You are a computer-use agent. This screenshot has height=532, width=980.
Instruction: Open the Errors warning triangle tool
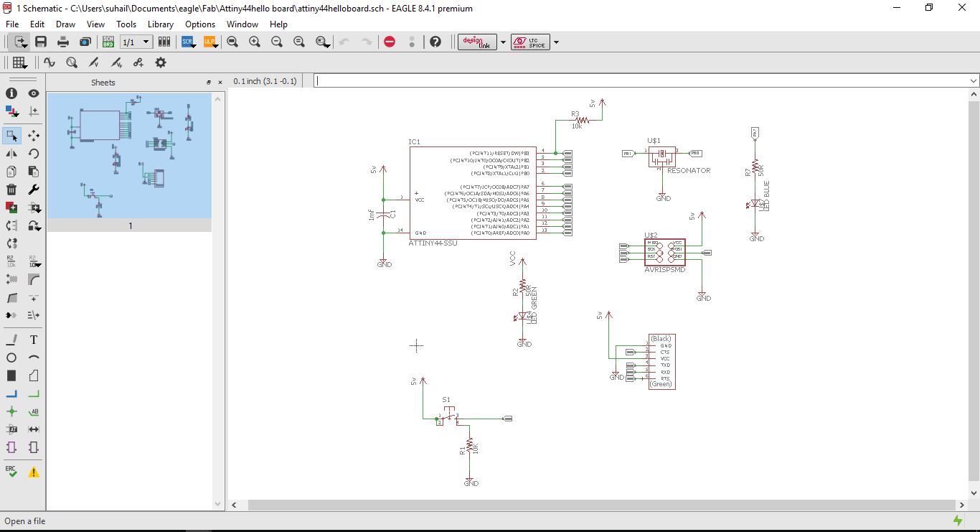[34, 472]
